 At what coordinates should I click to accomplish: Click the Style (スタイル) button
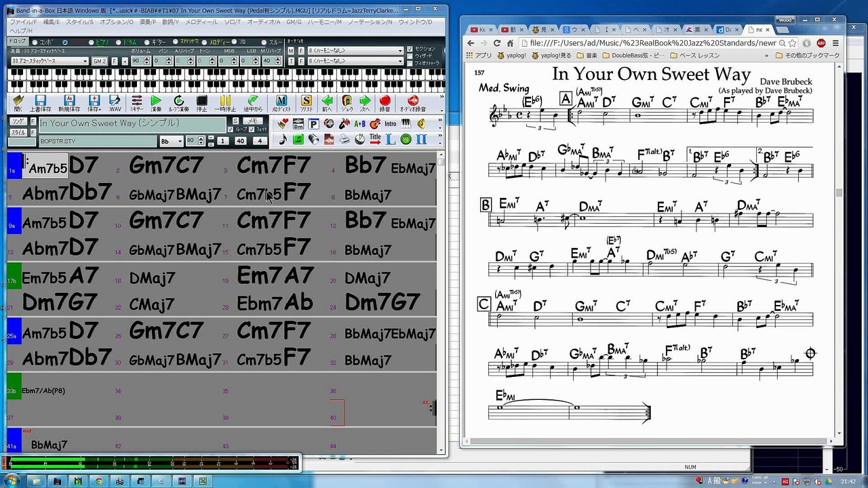(18, 132)
